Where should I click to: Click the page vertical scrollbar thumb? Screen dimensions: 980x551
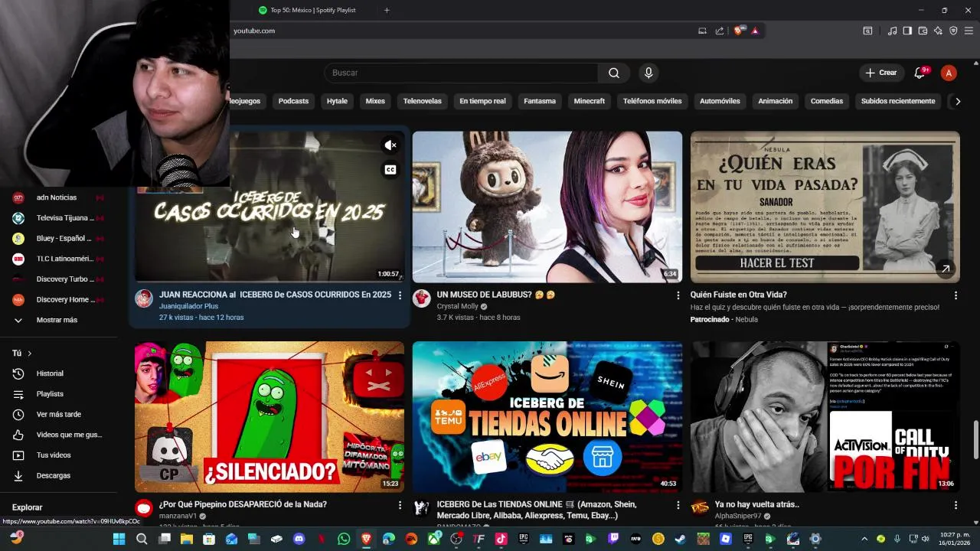[975, 439]
